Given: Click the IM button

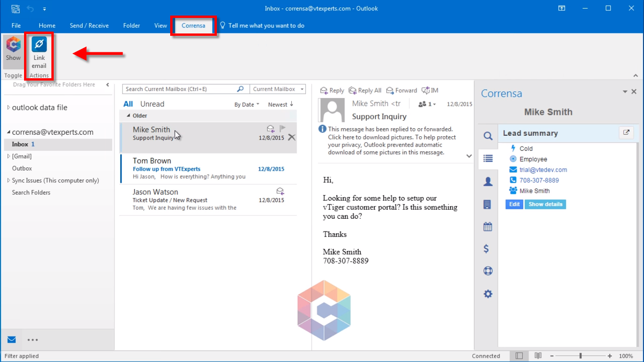Looking at the screenshot, I should pos(429,90).
